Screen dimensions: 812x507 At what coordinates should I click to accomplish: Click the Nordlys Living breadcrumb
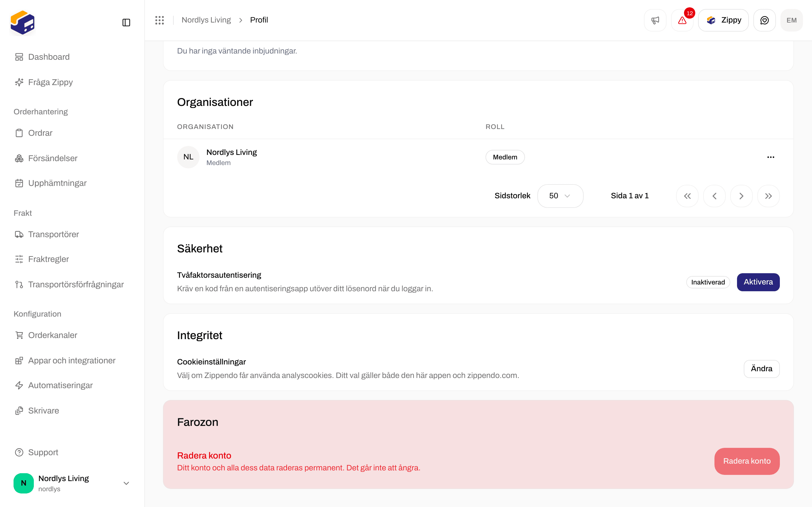(x=206, y=20)
